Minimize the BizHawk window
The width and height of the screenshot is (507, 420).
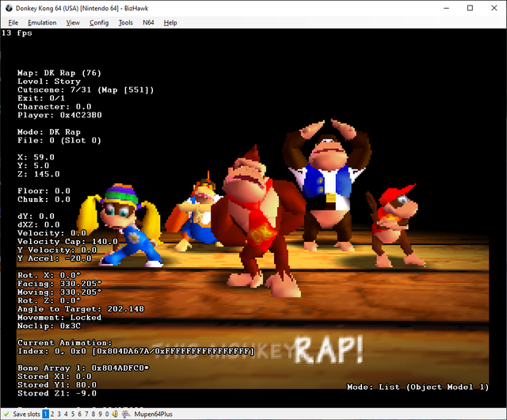click(x=446, y=8)
